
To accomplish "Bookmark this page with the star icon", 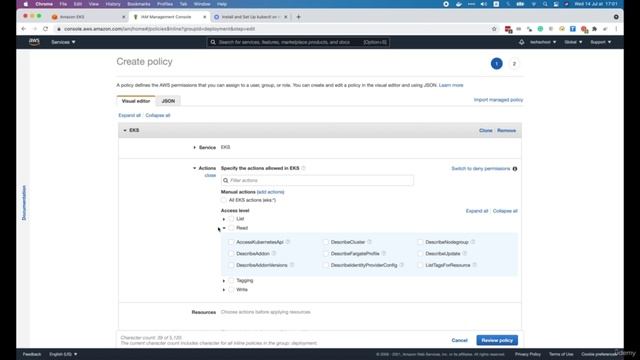I will pos(494,29).
